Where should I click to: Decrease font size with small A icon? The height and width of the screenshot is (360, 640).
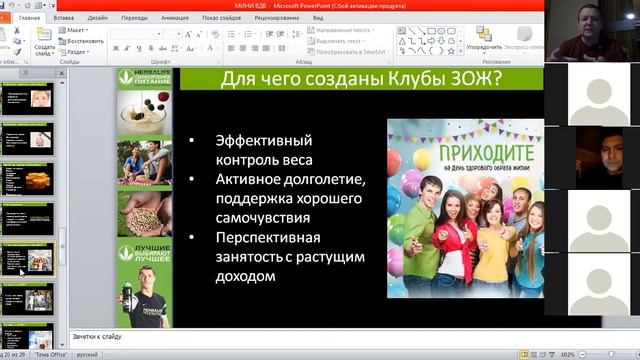[x=199, y=35]
